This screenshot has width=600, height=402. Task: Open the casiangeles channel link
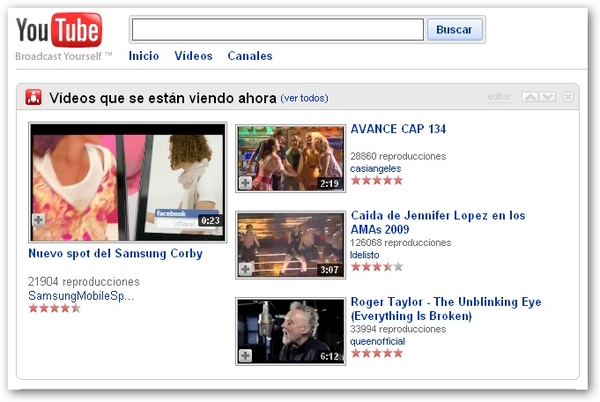pyautogui.click(x=377, y=169)
